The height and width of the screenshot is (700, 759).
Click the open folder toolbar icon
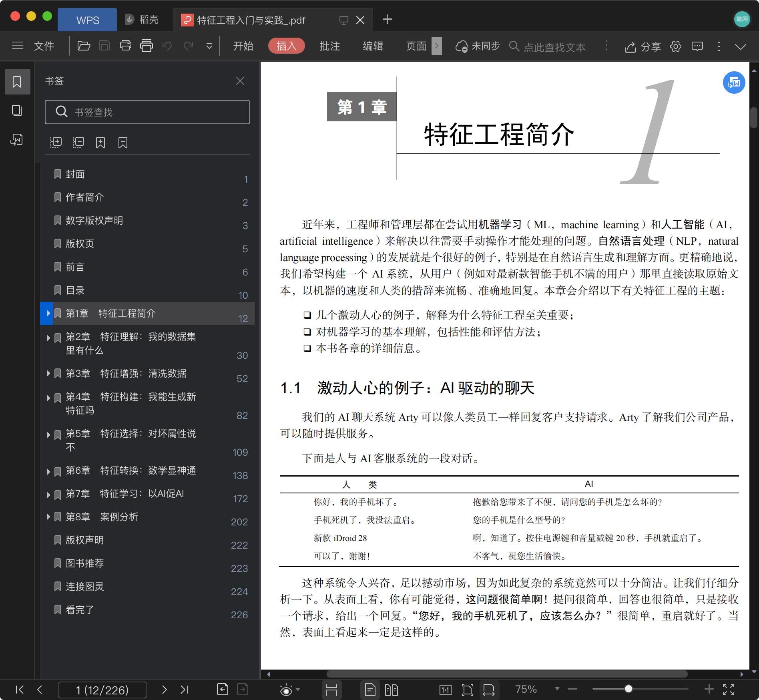[84, 46]
